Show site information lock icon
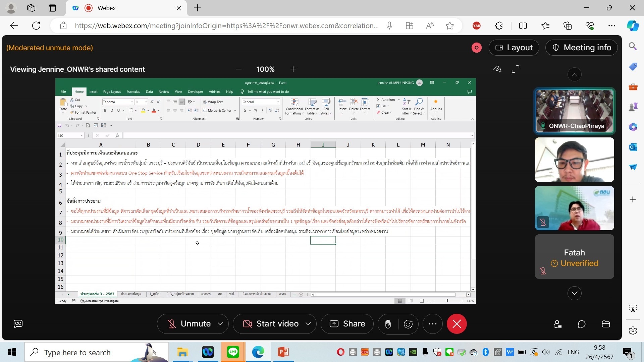This screenshot has width=644, height=362. coord(63,26)
